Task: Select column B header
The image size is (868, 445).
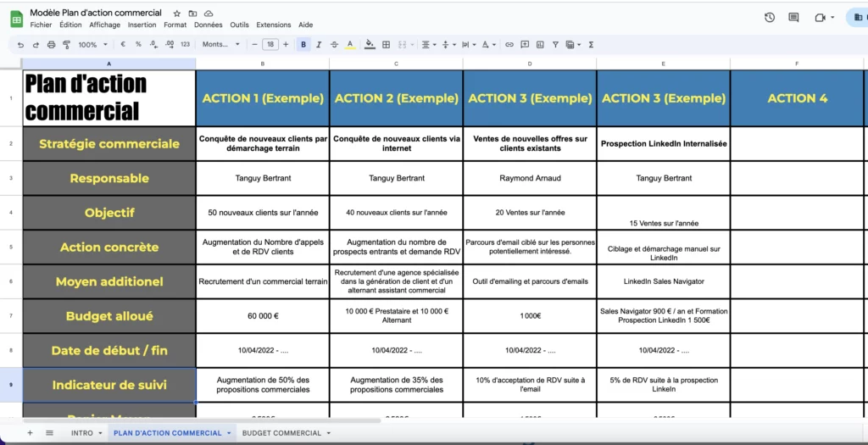Action: [263, 64]
